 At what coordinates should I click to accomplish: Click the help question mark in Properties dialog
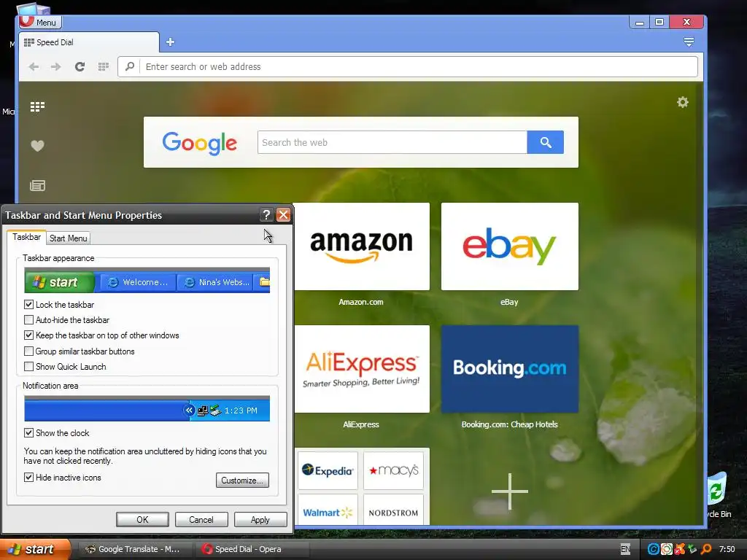click(266, 215)
